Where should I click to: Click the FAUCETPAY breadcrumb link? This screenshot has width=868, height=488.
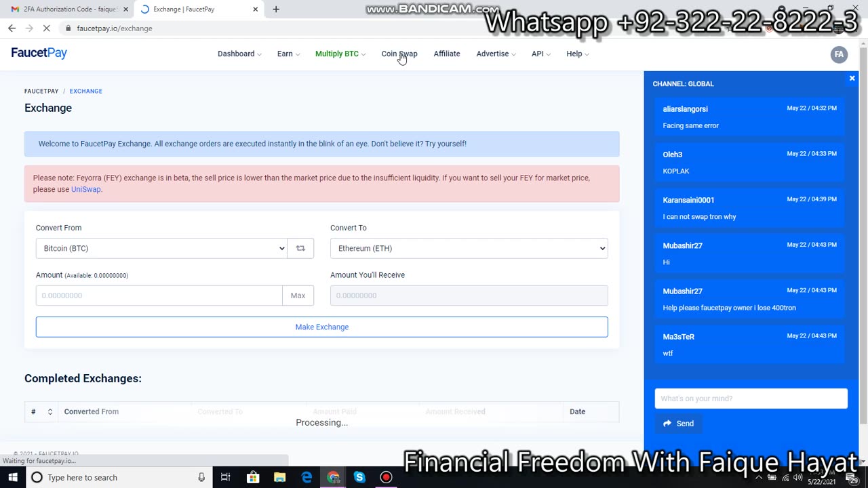click(41, 91)
